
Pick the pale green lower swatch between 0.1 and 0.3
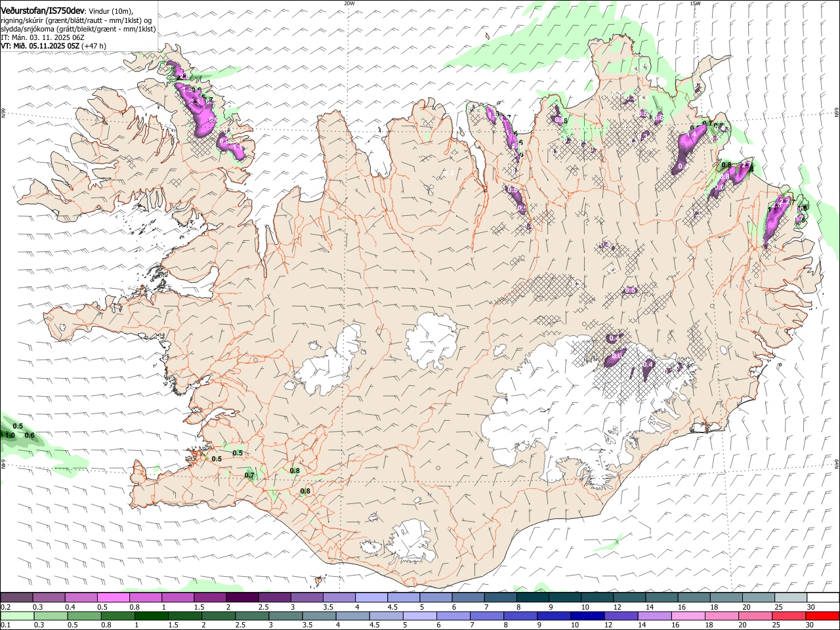click(x=17, y=616)
